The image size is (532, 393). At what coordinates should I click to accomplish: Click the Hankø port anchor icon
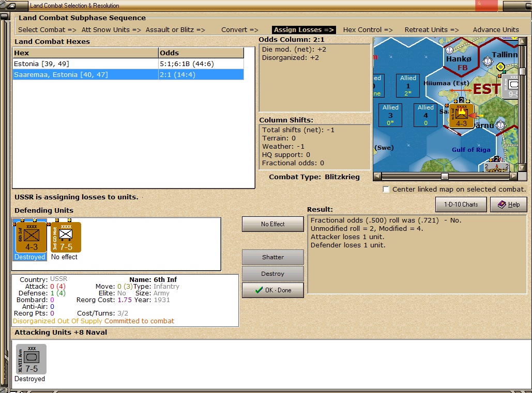pyautogui.click(x=450, y=50)
